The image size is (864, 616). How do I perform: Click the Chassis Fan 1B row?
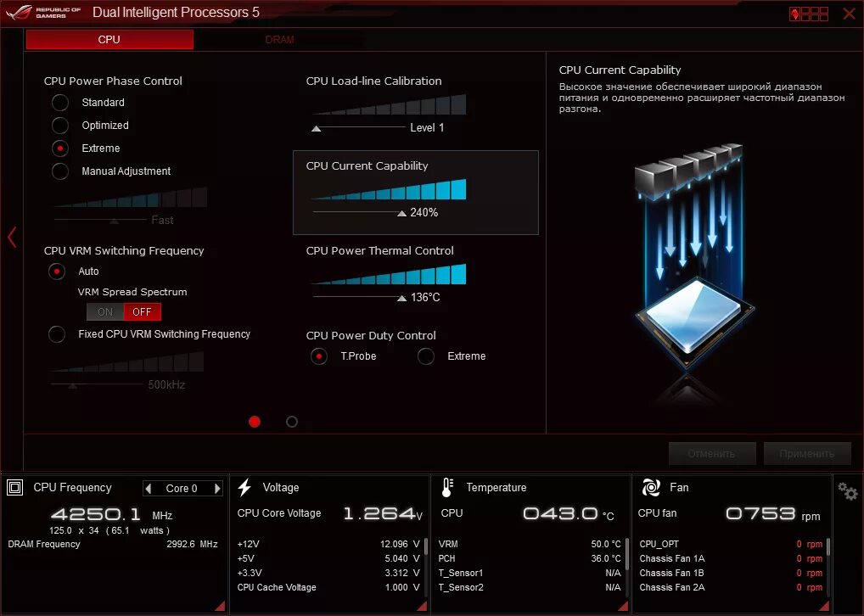click(731, 573)
